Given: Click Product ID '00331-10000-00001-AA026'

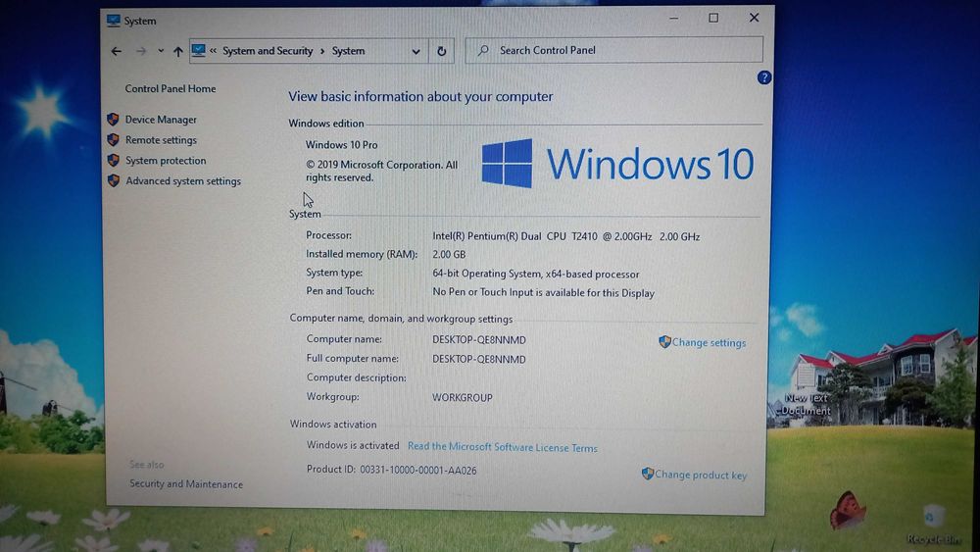Looking at the screenshot, I should 418,470.
